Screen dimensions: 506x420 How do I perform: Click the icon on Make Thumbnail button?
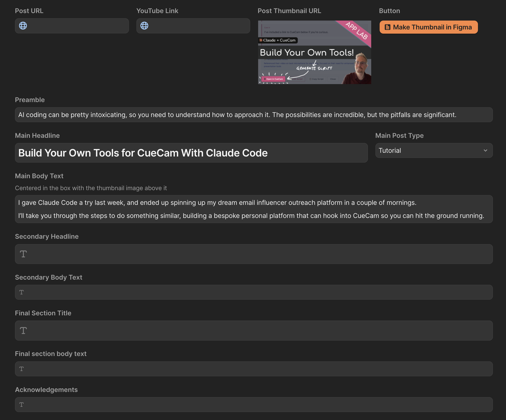[388, 27]
